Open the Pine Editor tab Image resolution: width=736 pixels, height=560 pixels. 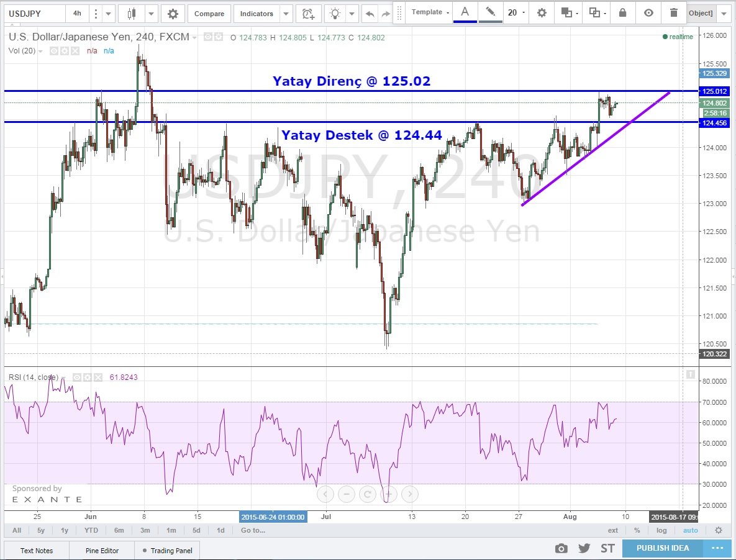102,550
